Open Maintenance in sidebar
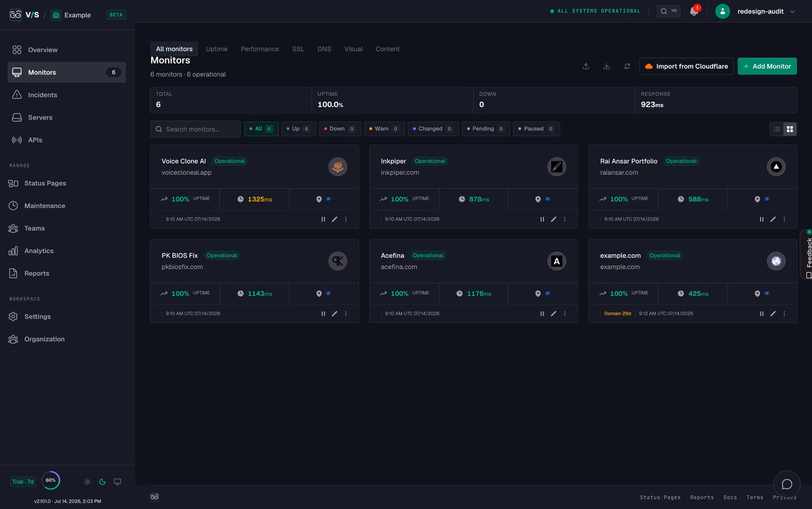The width and height of the screenshot is (812, 509). (67, 206)
